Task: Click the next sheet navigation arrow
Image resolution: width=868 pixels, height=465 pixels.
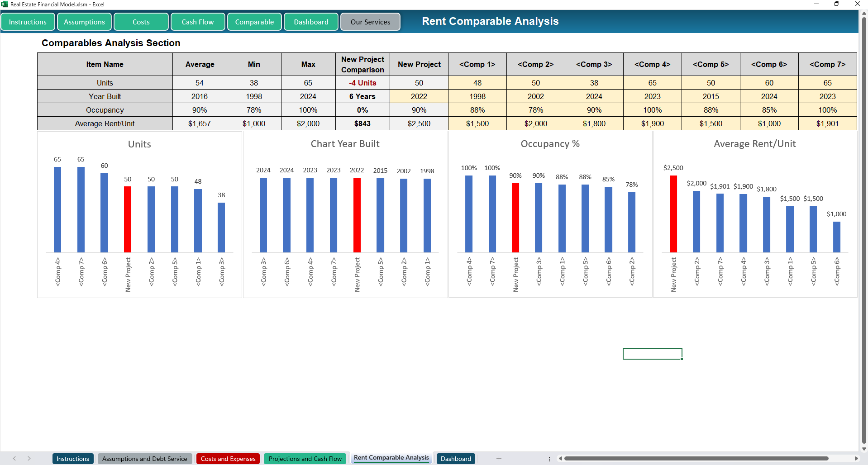Action: 29,459
